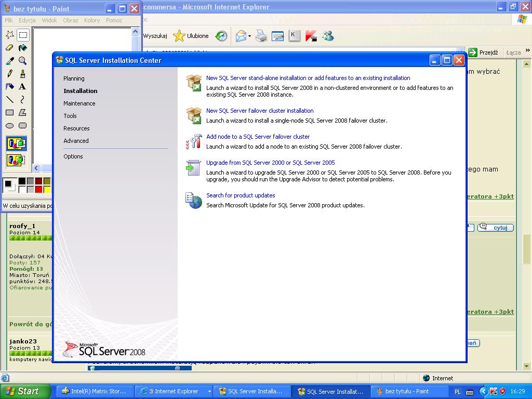Viewport: 532px width, 399px height.
Task: Pick the yellow color swatch in Paint palette
Action: (47, 189)
